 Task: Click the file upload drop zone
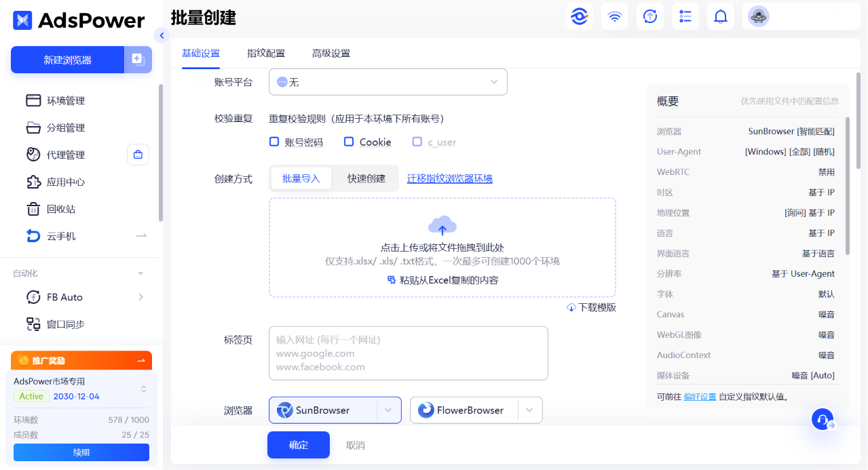pyautogui.click(x=442, y=248)
